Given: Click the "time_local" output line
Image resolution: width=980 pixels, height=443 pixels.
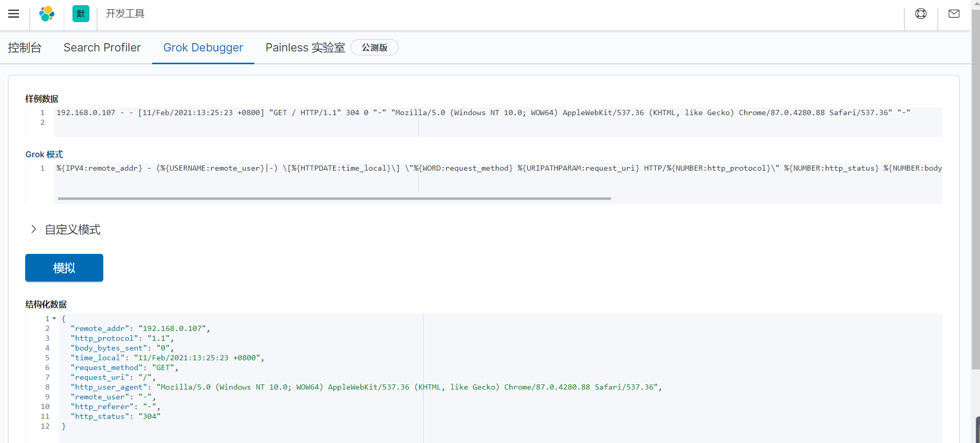Looking at the screenshot, I should (168, 358).
